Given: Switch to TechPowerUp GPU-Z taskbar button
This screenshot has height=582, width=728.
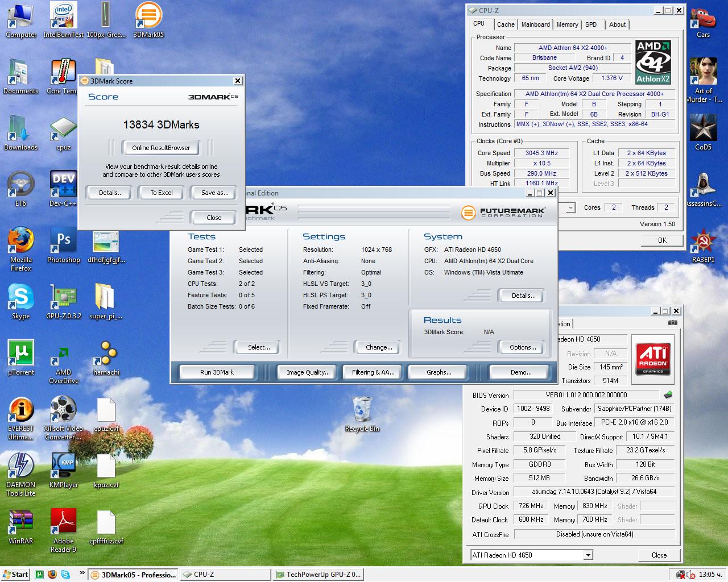Looking at the screenshot, I should tap(318, 575).
